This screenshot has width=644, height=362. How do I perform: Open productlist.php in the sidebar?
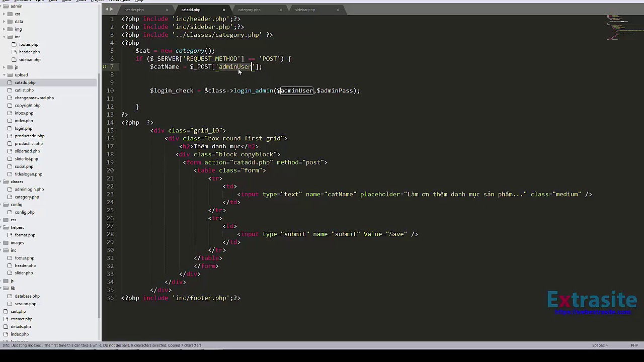click(29, 143)
